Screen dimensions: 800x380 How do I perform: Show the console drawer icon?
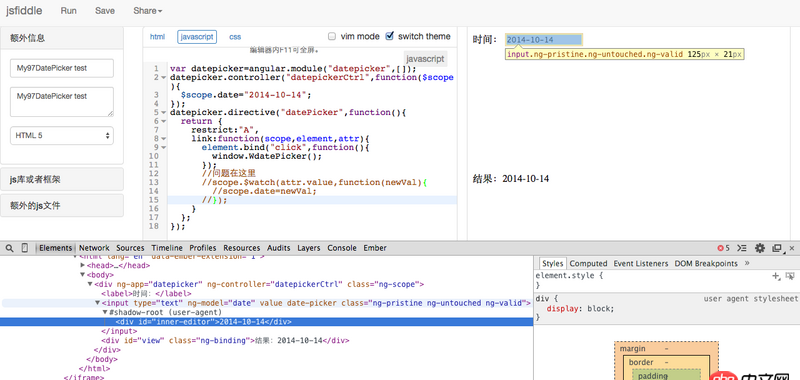(x=742, y=248)
